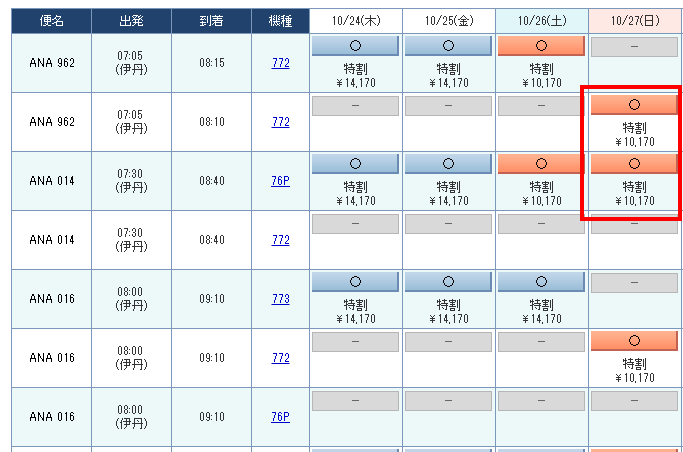Pick 10/27 seat button for ANA 016 772
The image size is (683, 452).
click(x=634, y=341)
